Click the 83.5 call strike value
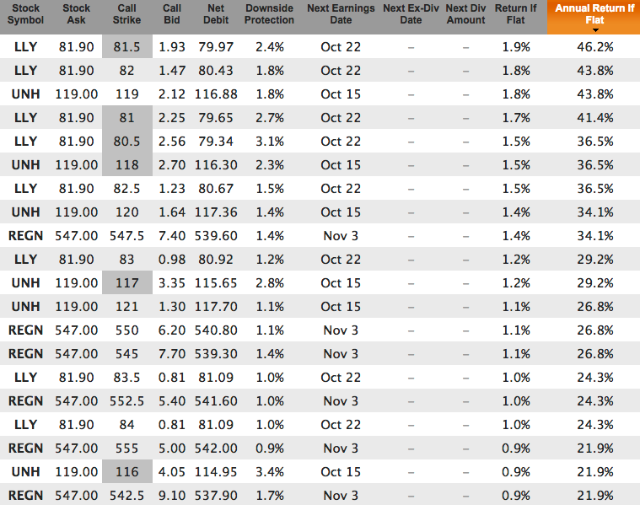This screenshot has width=640, height=505. pos(127,377)
